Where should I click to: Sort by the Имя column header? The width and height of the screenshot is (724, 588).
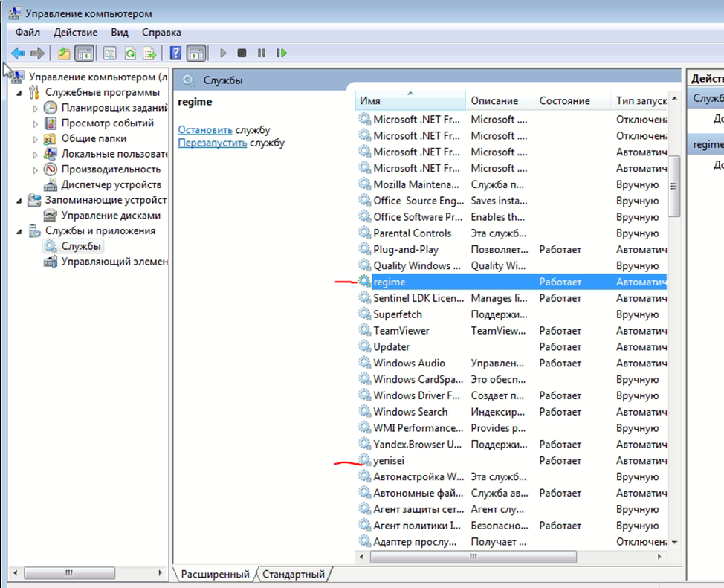410,100
